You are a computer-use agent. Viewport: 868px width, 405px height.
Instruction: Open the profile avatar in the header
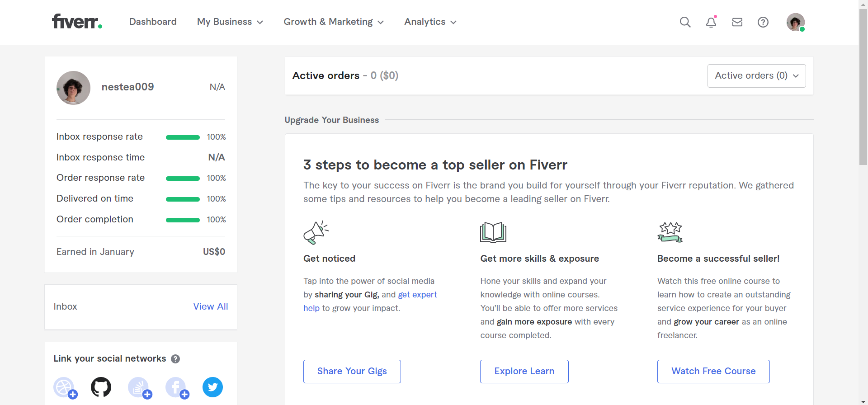click(795, 22)
